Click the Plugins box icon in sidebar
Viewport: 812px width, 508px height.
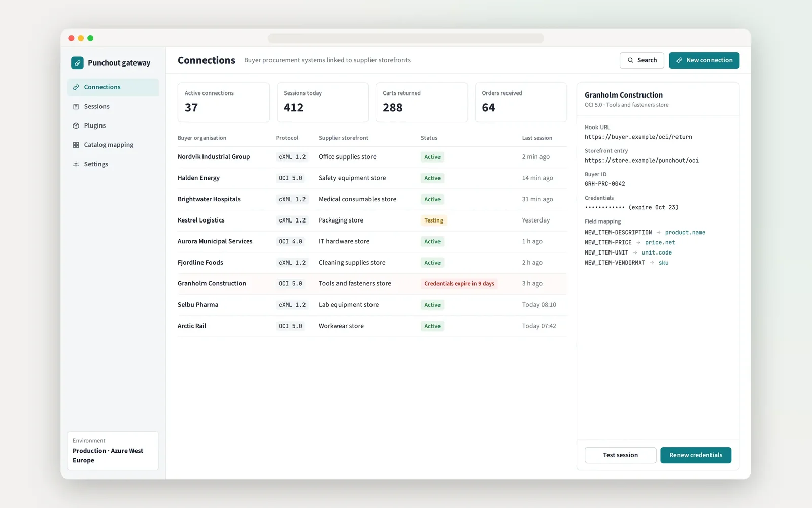[76, 125]
